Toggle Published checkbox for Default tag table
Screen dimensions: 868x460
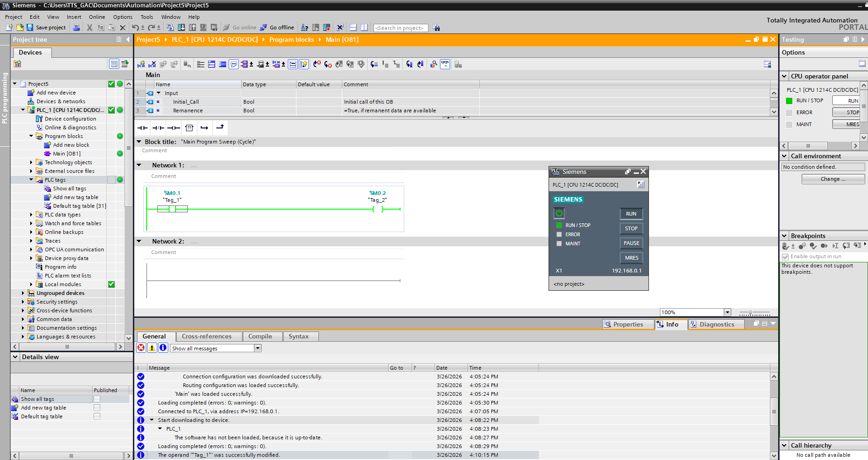pyautogui.click(x=97, y=416)
